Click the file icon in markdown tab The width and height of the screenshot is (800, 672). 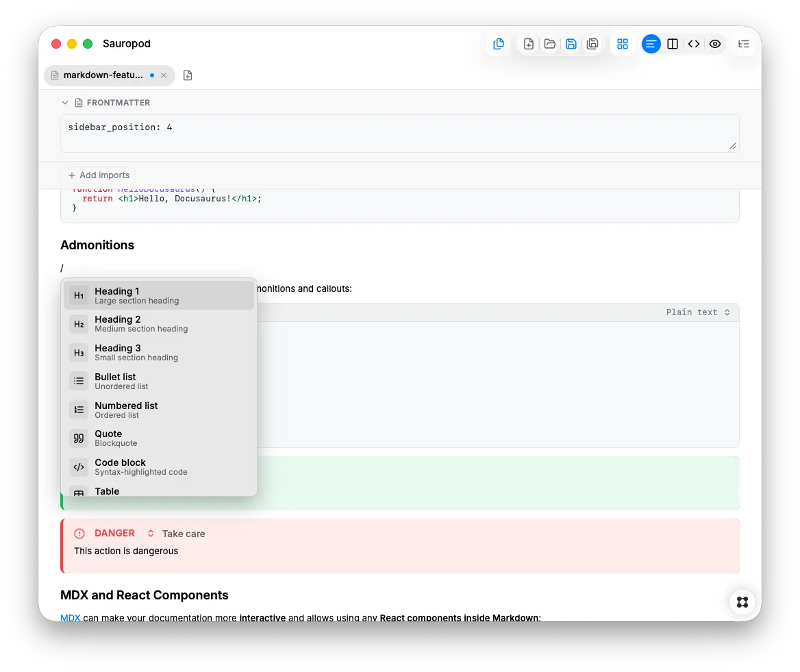[55, 75]
